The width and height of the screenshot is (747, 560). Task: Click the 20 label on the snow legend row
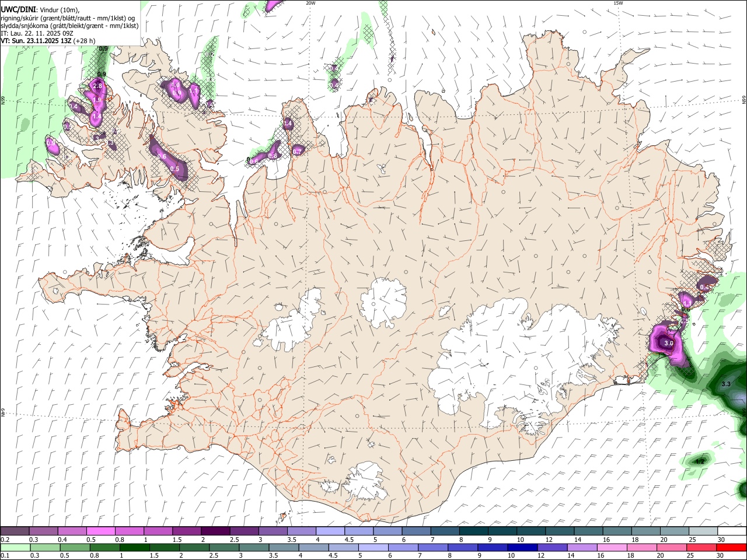(663, 540)
